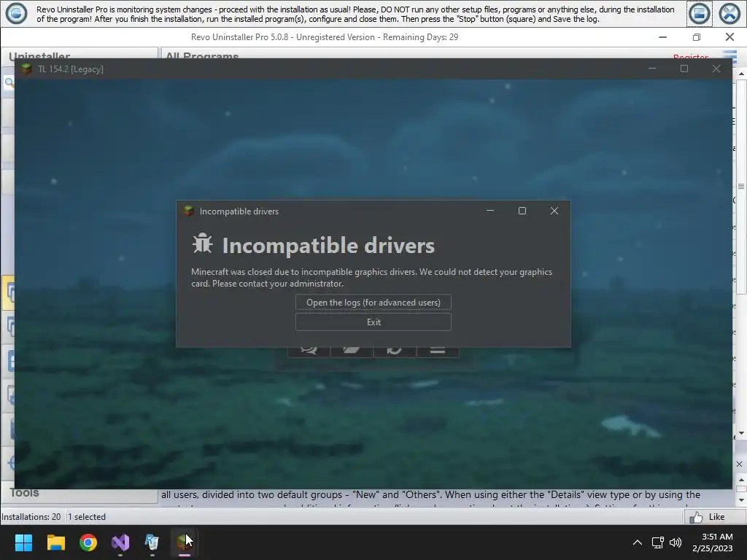Click the '1 selected' status bar text
The height and width of the screenshot is (560, 747).
pos(87,517)
